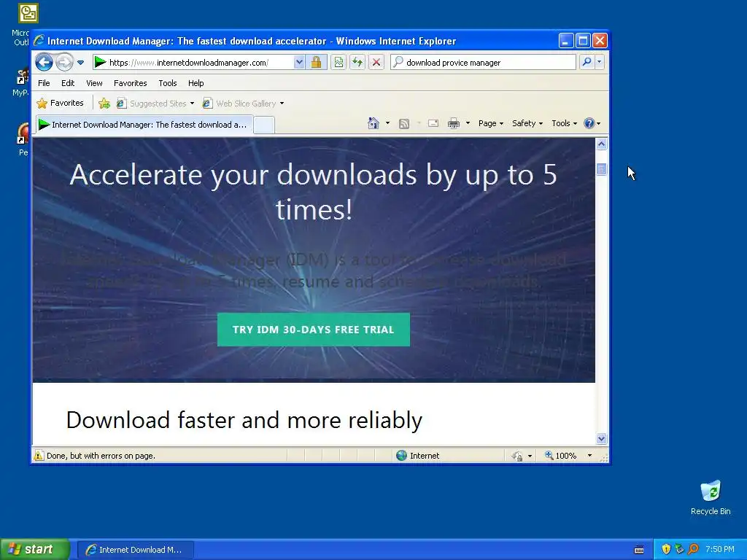Click the Internet Download M... taskbar button
Viewport: 747px width, 560px height.
[135, 550]
